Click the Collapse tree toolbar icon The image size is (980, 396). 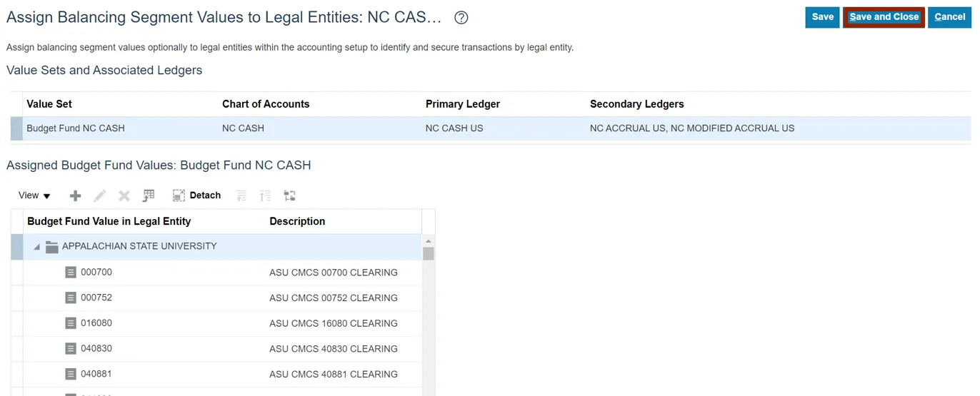pyautogui.click(x=241, y=196)
